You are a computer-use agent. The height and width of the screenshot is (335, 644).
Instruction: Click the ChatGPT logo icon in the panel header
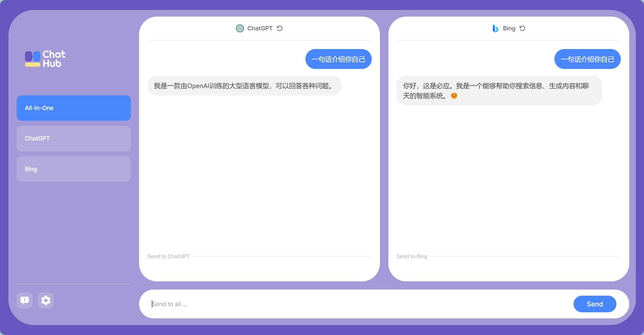tap(240, 28)
